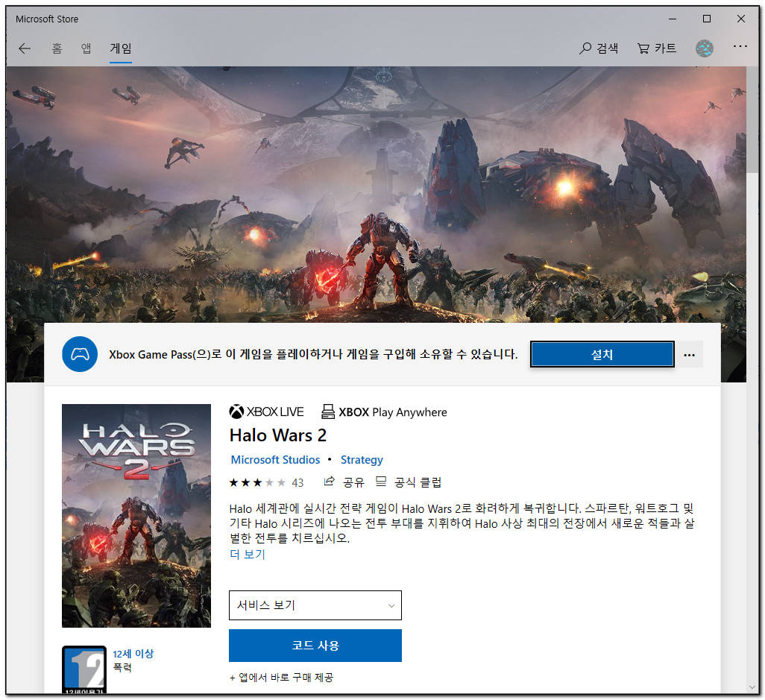Click '+ 앱에서 바로 구매 제공' text

click(x=281, y=677)
